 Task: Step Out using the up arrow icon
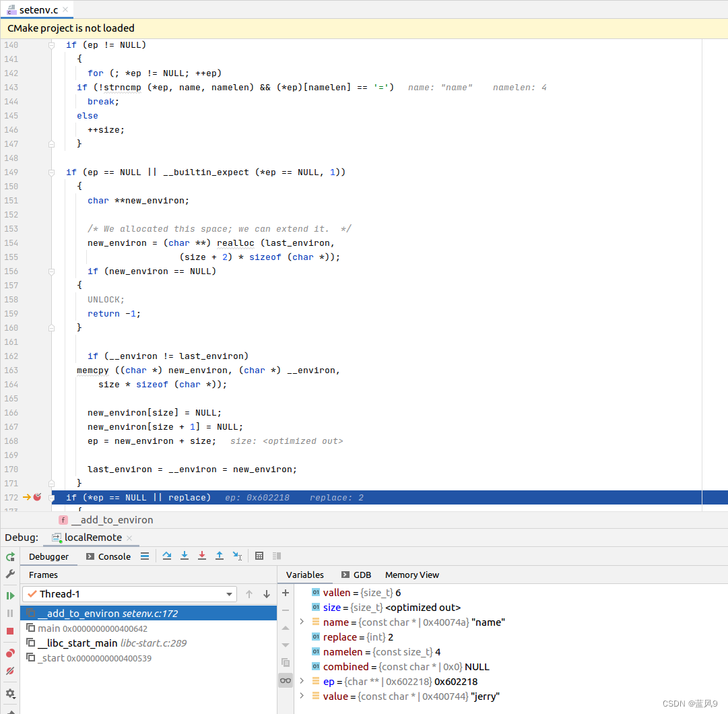pyautogui.click(x=220, y=556)
